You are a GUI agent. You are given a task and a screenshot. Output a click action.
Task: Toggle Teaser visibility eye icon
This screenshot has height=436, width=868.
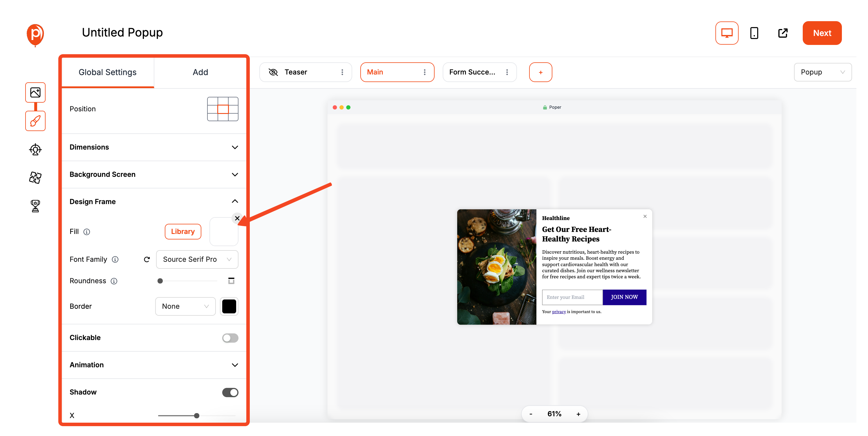pos(273,72)
